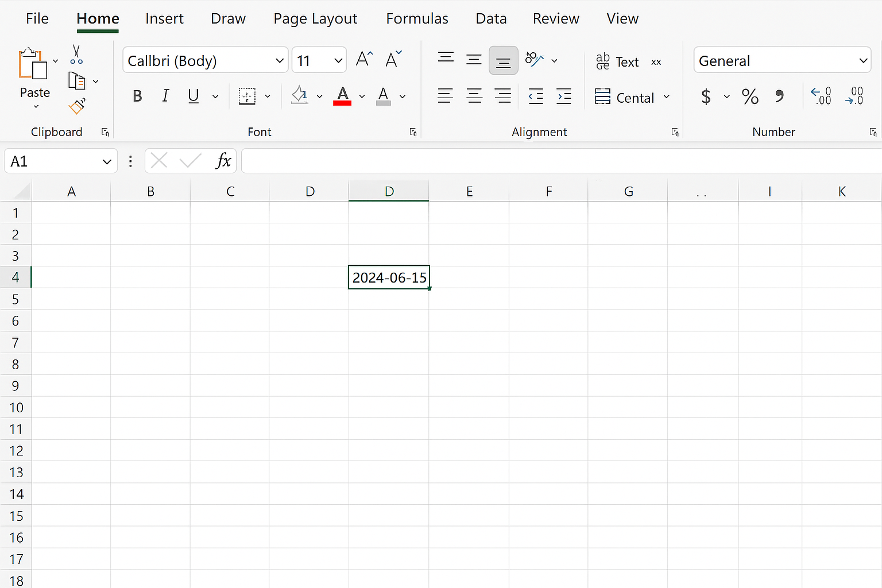Expand the Cental merge options arrow

[667, 96]
